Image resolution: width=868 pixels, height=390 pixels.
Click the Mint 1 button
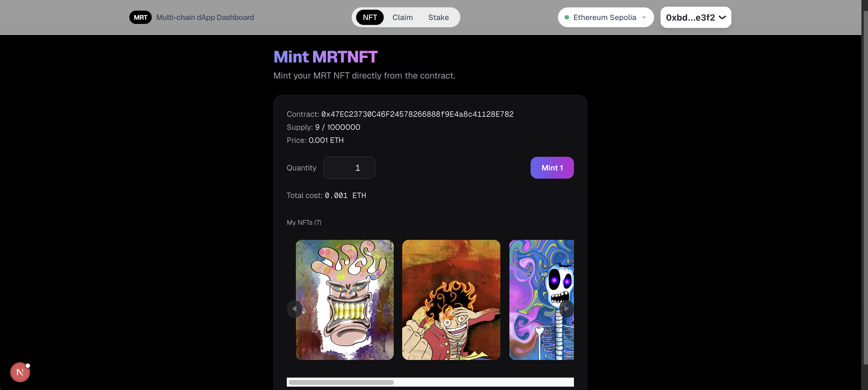552,168
